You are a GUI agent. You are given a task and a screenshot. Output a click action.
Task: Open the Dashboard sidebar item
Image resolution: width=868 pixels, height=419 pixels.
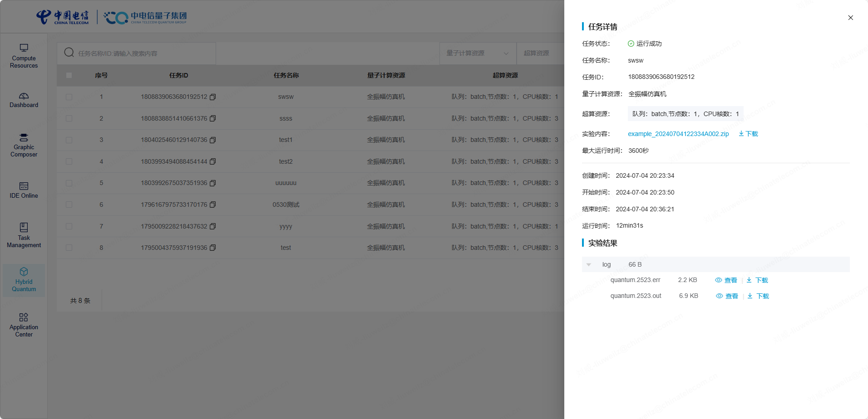[x=24, y=100]
